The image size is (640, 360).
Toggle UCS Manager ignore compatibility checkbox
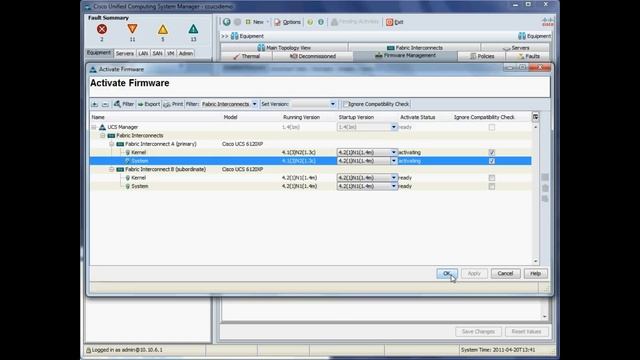[492, 127]
